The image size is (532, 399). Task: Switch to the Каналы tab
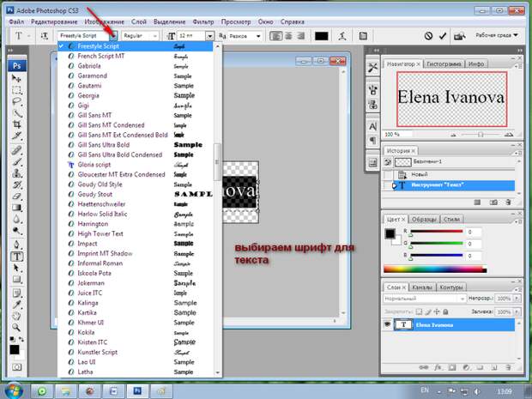tap(422, 287)
